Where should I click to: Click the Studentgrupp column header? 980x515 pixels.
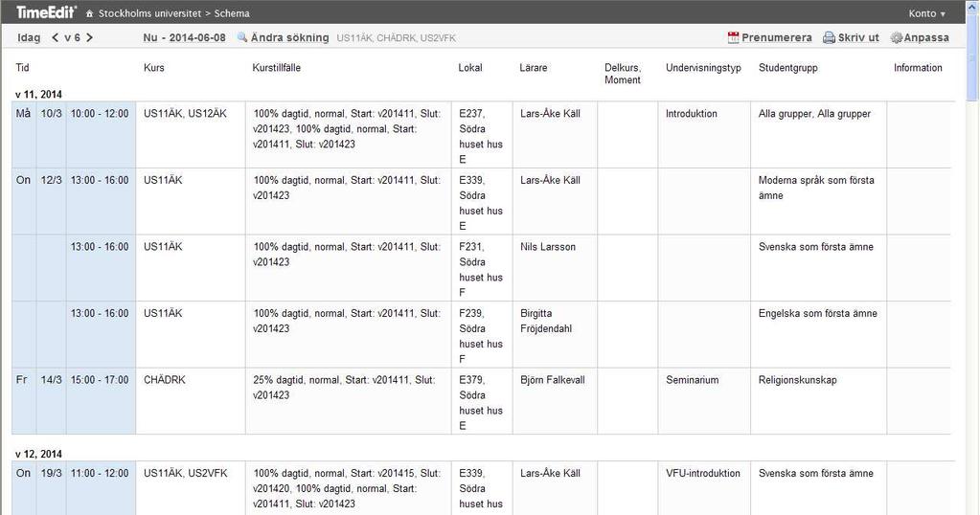coord(788,67)
